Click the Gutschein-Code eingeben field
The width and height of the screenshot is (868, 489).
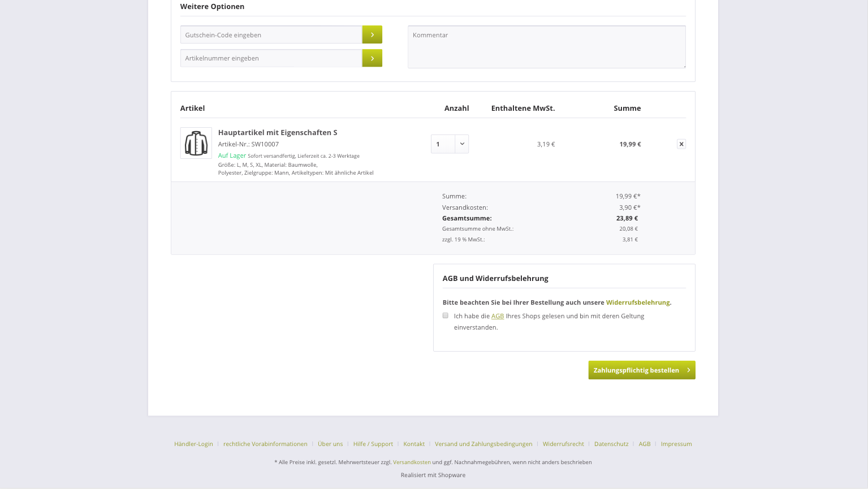tap(271, 34)
